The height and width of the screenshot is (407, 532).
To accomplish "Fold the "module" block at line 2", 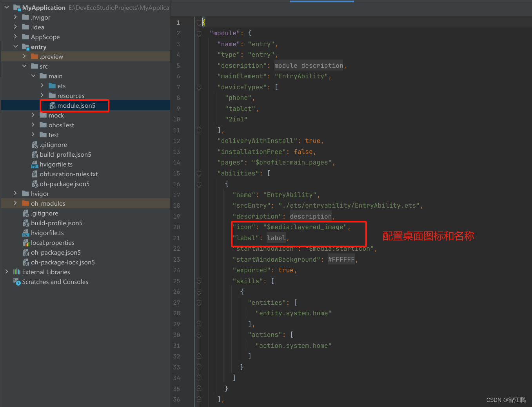I will 199,33.
